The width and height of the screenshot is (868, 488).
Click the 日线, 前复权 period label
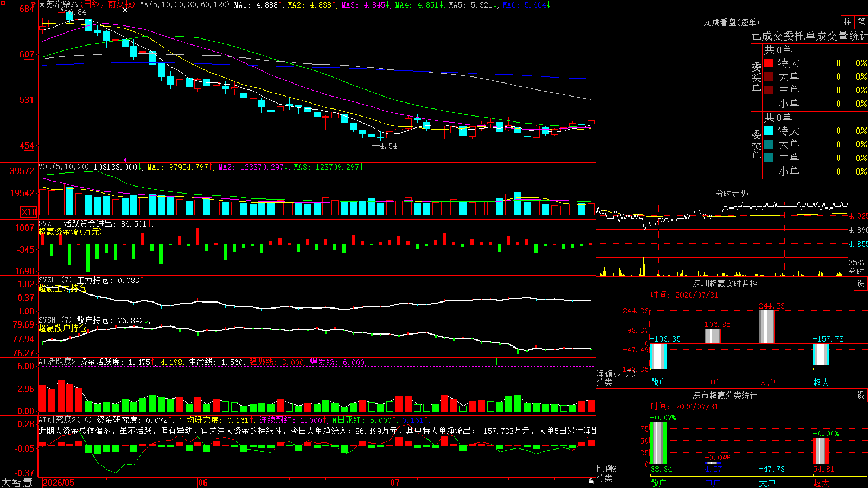coord(107,4)
